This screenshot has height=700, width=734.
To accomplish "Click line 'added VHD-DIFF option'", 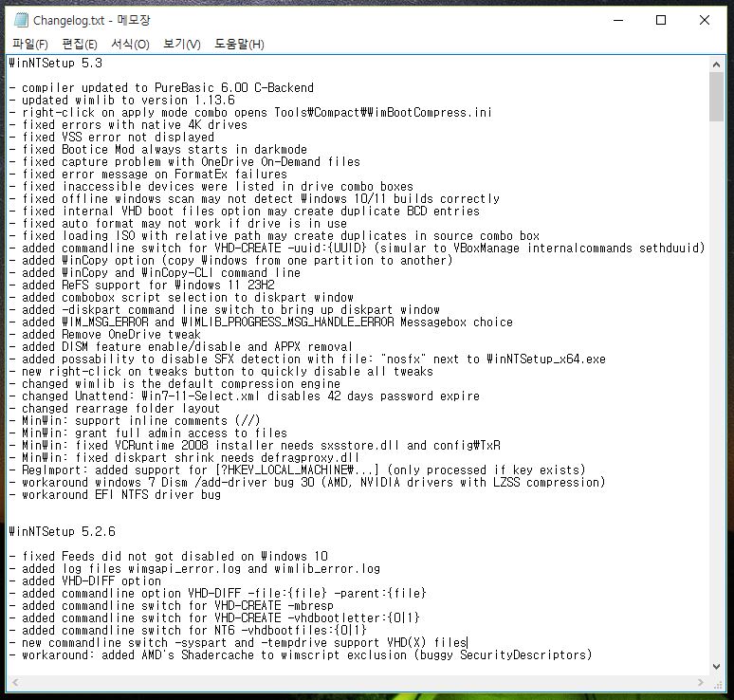I will pyautogui.click(x=85, y=580).
